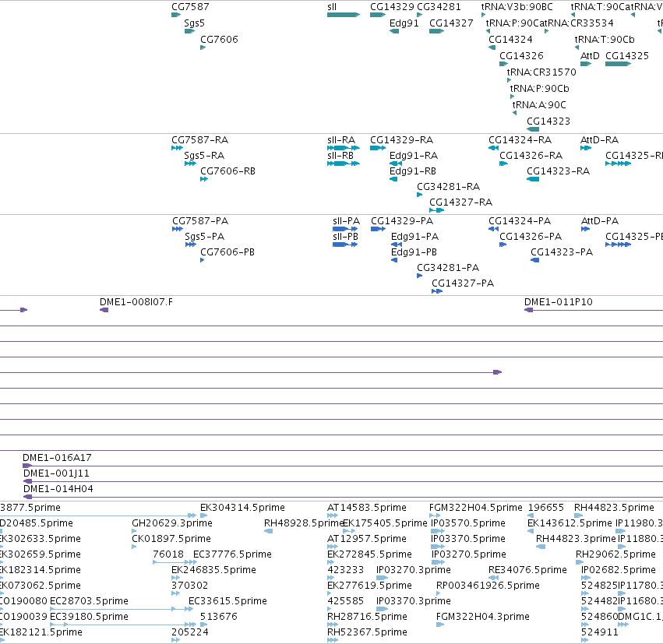
Task: Select the CG7606-RB transcript label
Action: (x=227, y=171)
